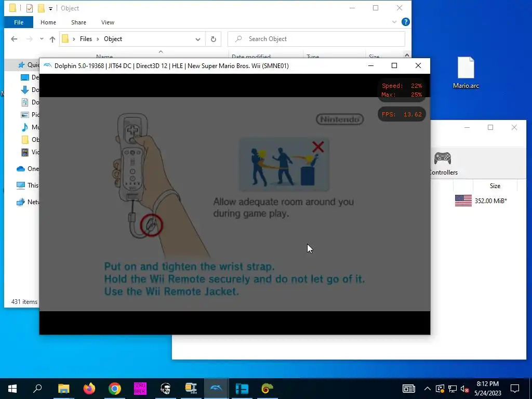Show hidden system tray icons
Image resolution: width=532 pixels, height=399 pixels.
click(x=428, y=389)
